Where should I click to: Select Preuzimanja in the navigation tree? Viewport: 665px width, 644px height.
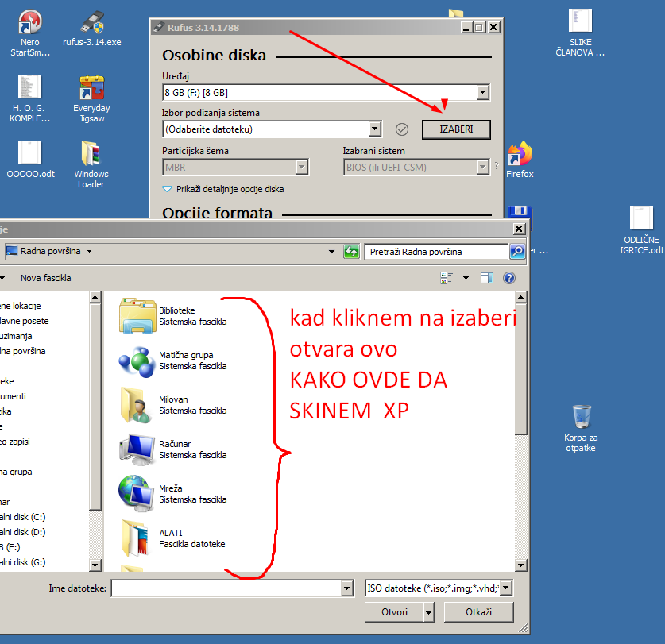[x=16, y=336]
